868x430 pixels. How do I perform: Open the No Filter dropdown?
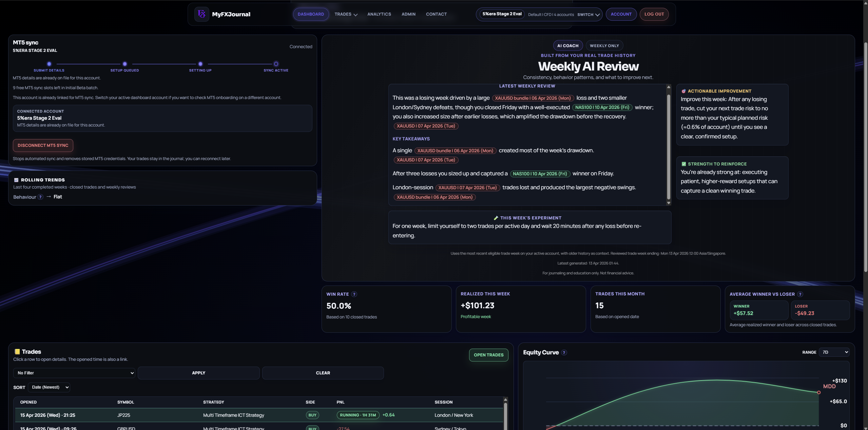point(74,373)
